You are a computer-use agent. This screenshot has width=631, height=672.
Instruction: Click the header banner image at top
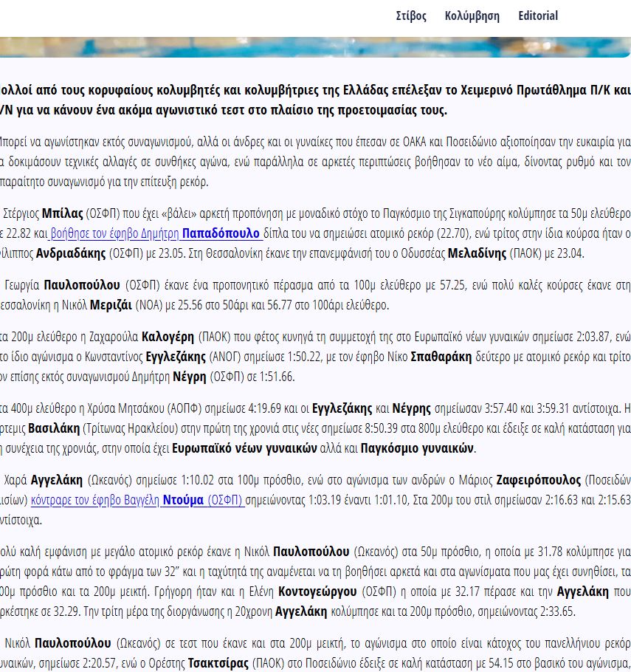[x=315, y=47]
